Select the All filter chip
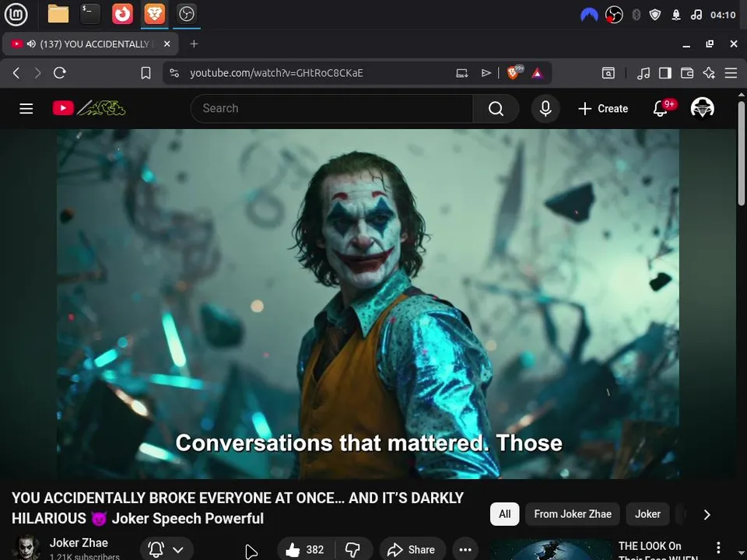Screen dimensions: 747x560 pyautogui.click(x=504, y=514)
